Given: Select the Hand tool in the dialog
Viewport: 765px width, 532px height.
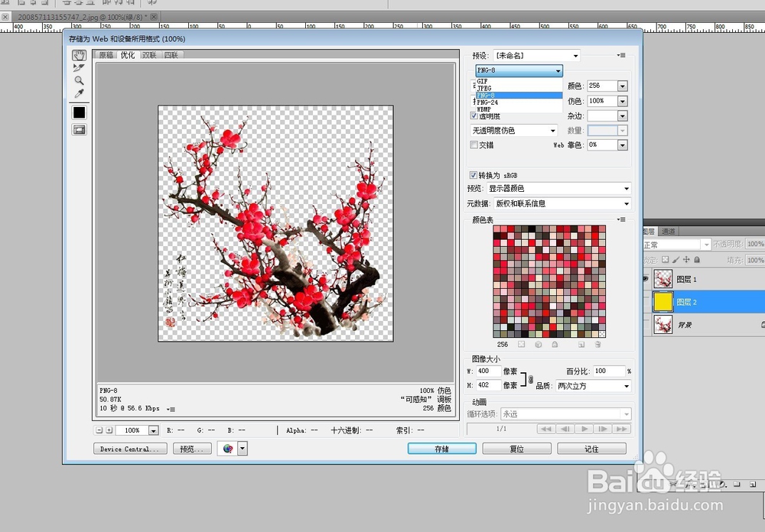Looking at the screenshot, I should (79, 55).
